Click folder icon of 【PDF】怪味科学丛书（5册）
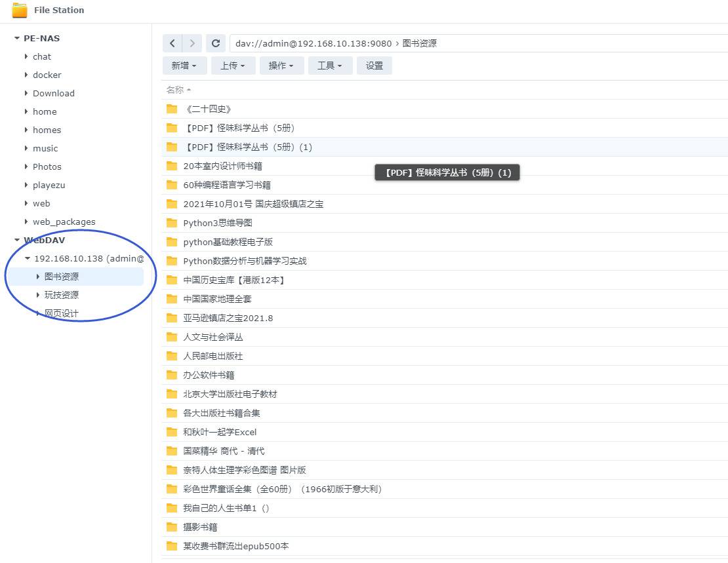The height and width of the screenshot is (563, 728). pyautogui.click(x=172, y=128)
